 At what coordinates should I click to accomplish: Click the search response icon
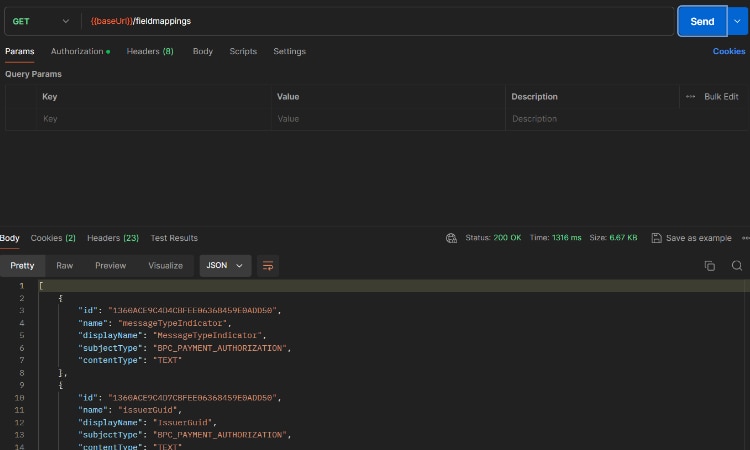(x=737, y=266)
